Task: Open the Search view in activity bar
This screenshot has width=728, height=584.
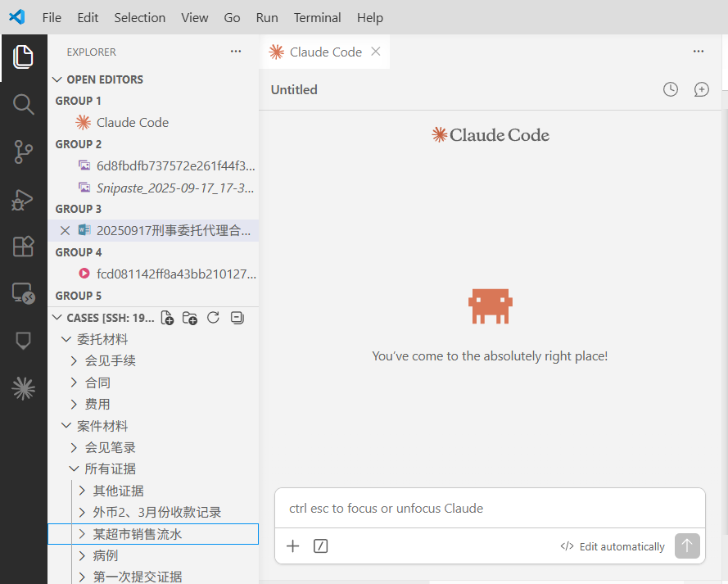Action: tap(23, 104)
